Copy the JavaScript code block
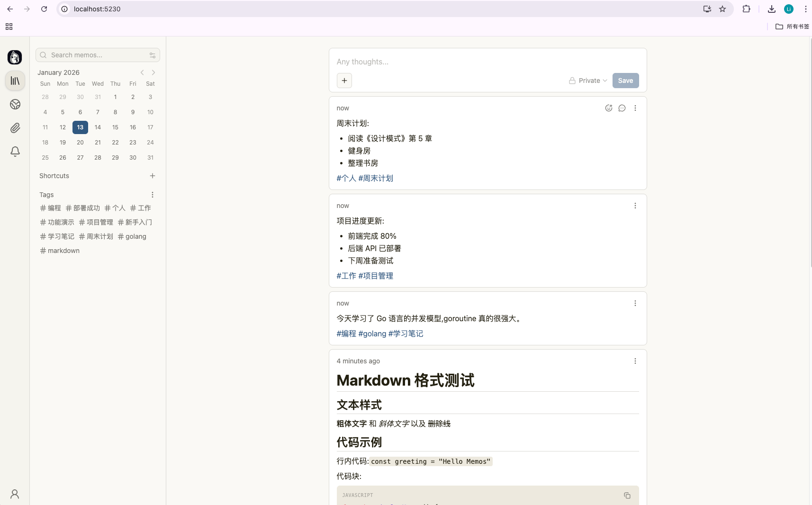 (627, 496)
